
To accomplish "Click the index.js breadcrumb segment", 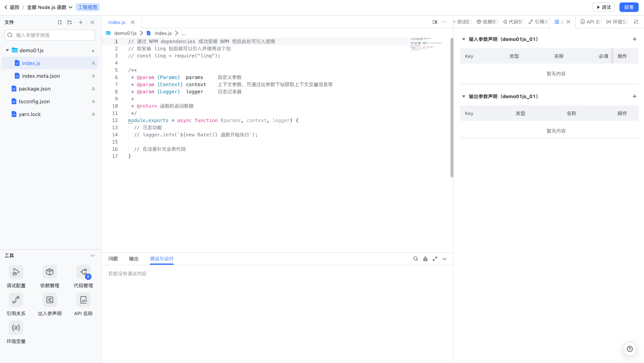I will tap(163, 33).
